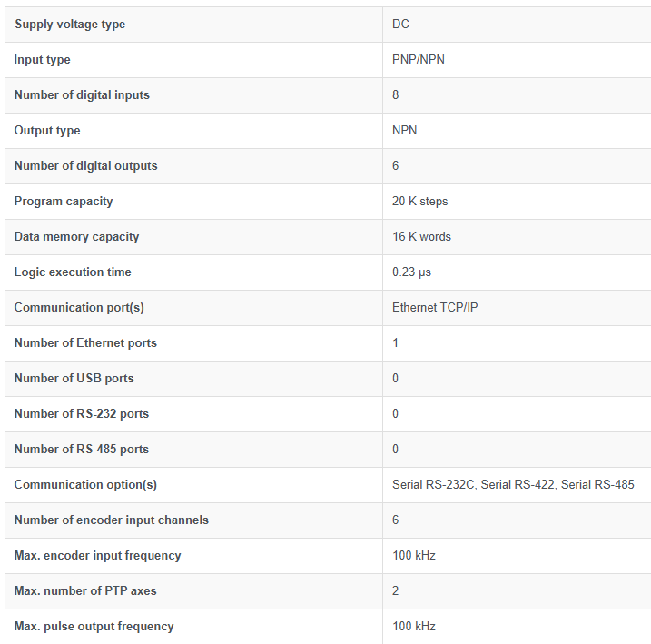Select the "20 K steps" program capacity value
The height and width of the screenshot is (644, 651).
point(420,202)
